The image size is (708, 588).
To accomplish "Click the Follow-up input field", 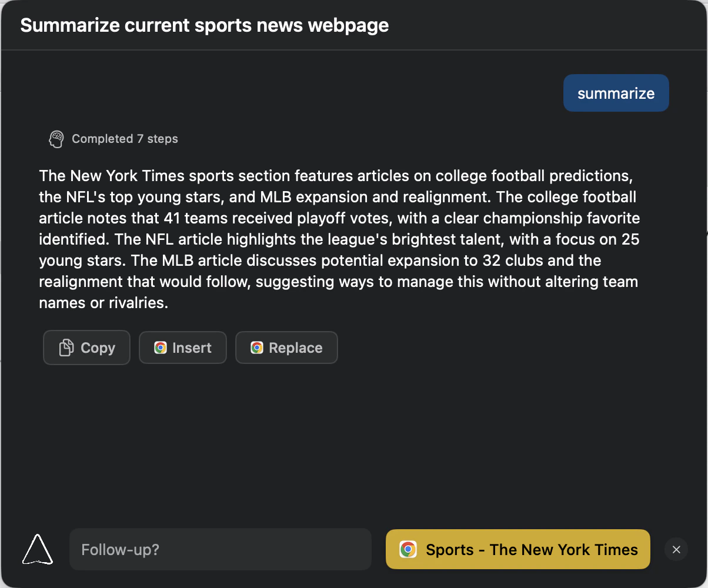I will click(x=221, y=549).
